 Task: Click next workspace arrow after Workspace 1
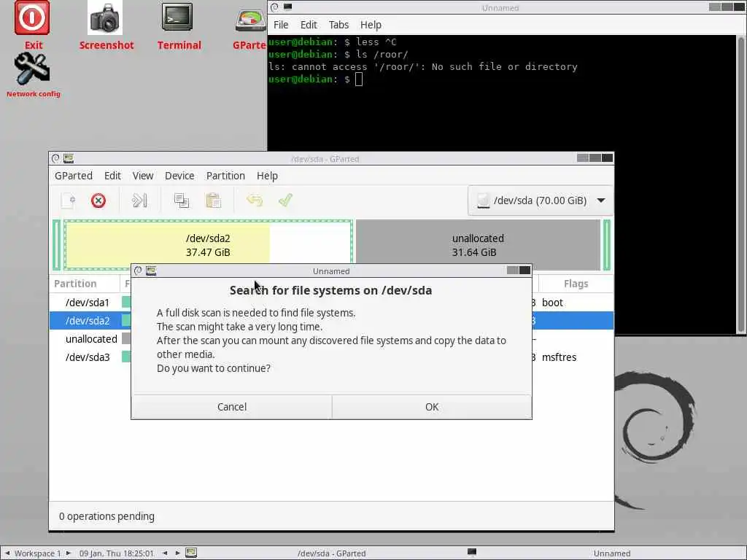click(x=69, y=553)
